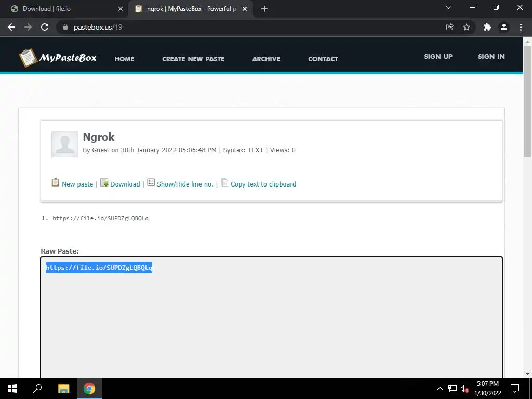Open the CONTACT page
Screen dimensions: 532x399
[323, 59]
